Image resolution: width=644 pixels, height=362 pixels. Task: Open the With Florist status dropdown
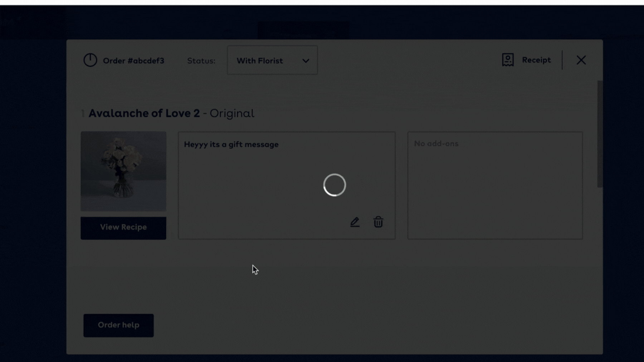(272, 60)
